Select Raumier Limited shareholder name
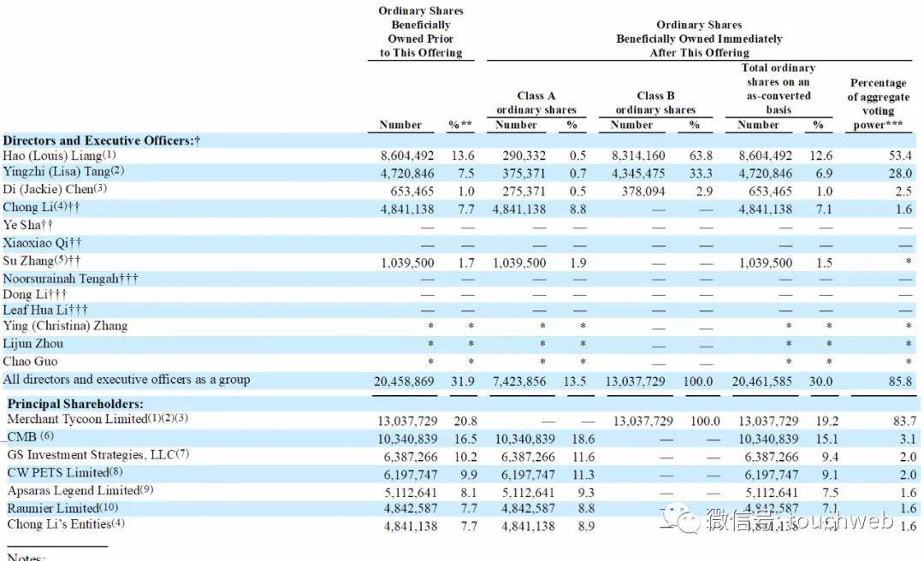924x561 pixels. 62,508
